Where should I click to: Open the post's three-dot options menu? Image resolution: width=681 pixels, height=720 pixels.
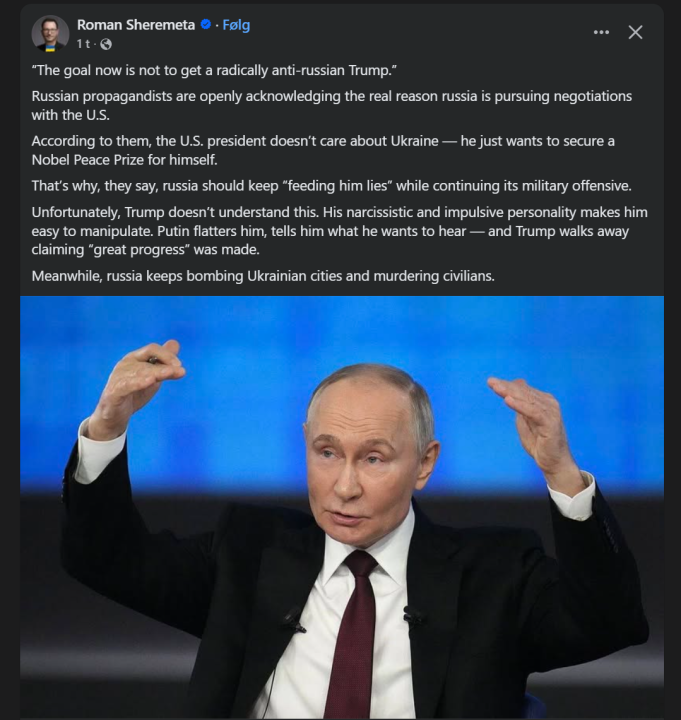[x=600, y=32]
